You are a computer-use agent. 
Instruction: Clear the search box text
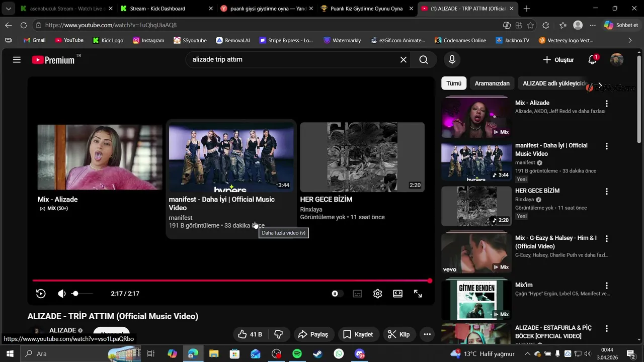point(404,60)
